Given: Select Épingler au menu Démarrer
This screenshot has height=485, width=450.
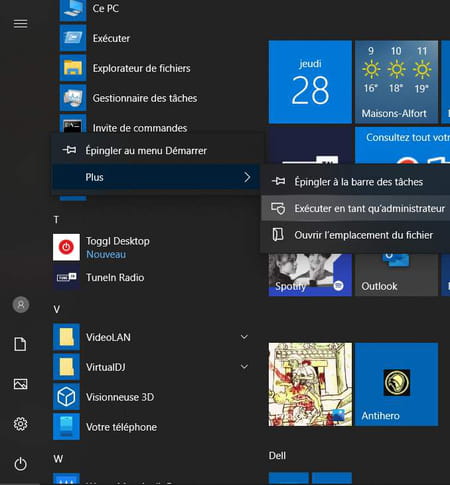Looking at the screenshot, I should point(155,150).
